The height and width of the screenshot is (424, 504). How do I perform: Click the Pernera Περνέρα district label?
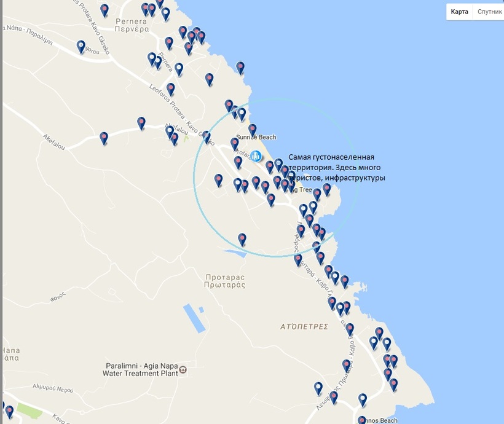point(132,25)
